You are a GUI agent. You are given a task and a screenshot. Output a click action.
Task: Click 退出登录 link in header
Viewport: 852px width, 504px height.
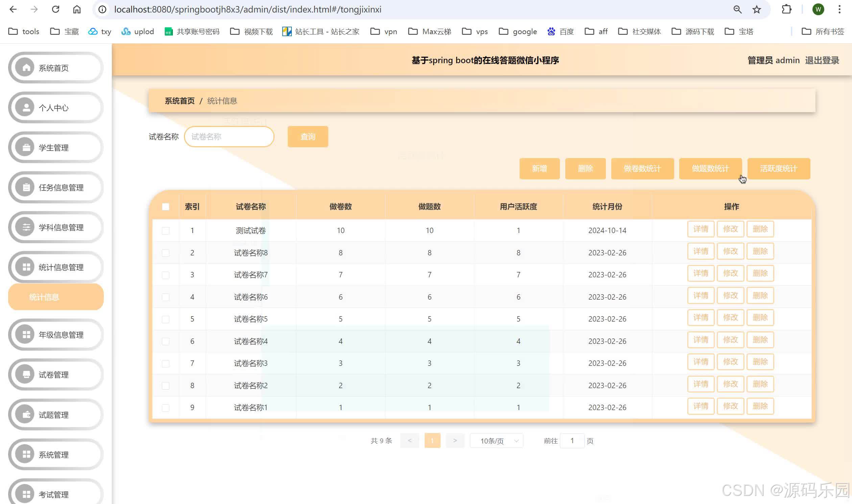[x=822, y=60]
